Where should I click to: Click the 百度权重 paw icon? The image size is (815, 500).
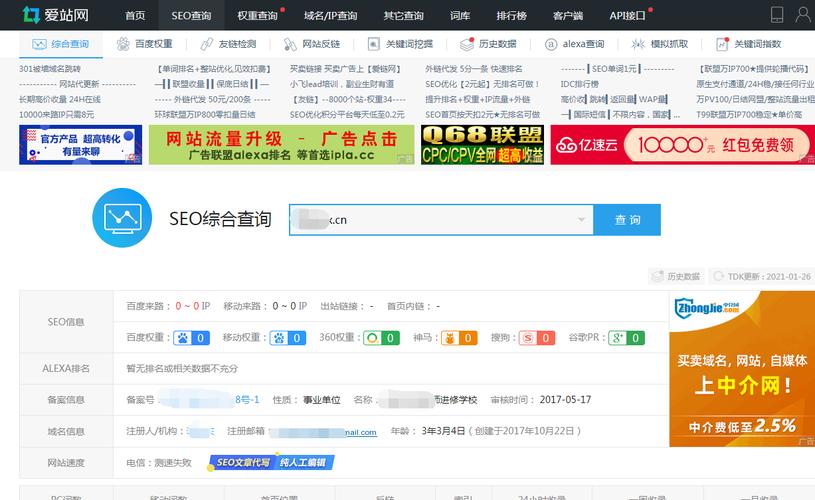tap(123, 44)
